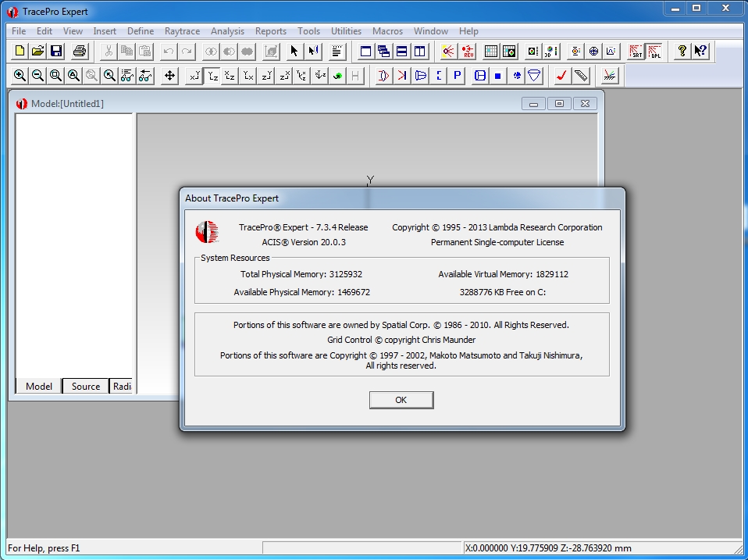Toggle the SRT ray sorting icon
The width and height of the screenshot is (748, 560).
tap(636, 51)
